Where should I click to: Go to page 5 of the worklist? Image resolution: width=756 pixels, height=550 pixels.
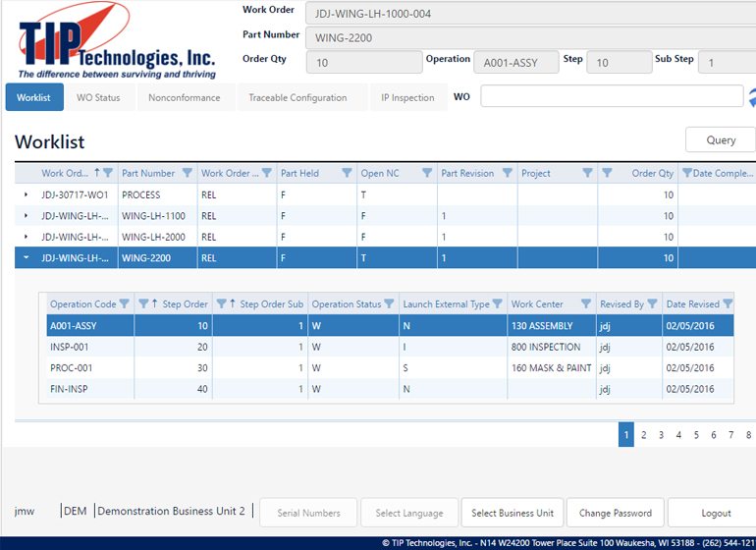[696, 435]
